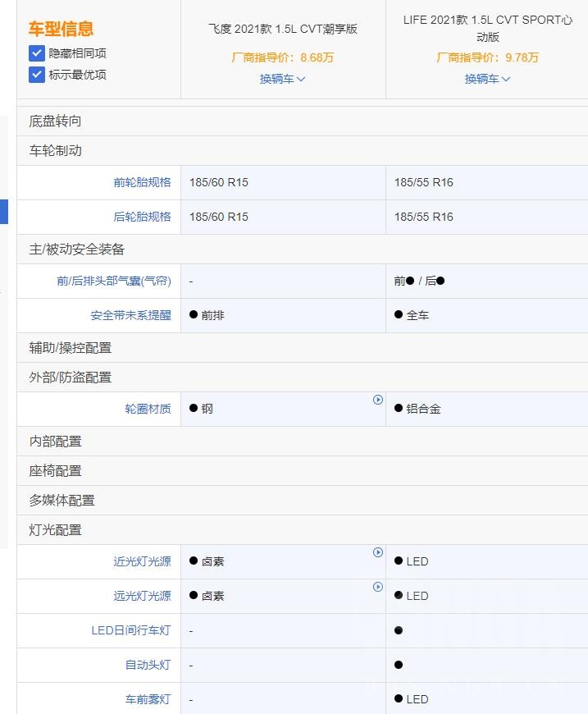Image resolution: width=588 pixels, height=714 pixels.
Task: Open 换辆车 dropdown under 飞度 model
Action: click(x=283, y=79)
